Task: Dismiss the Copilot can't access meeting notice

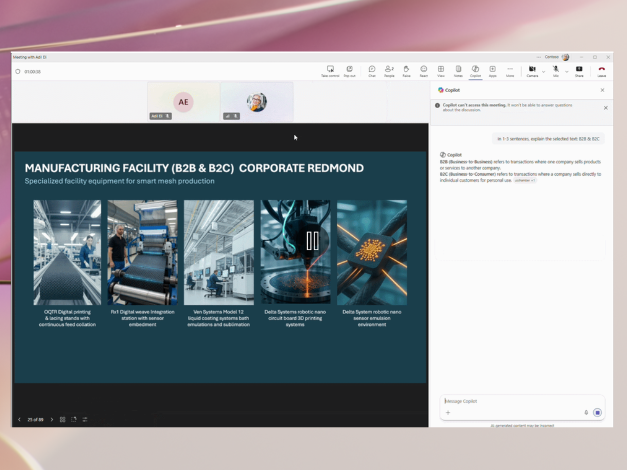Action: pos(606,108)
